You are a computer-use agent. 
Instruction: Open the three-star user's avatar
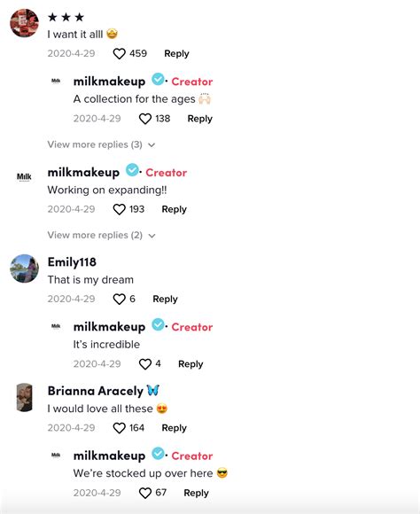point(24,23)
